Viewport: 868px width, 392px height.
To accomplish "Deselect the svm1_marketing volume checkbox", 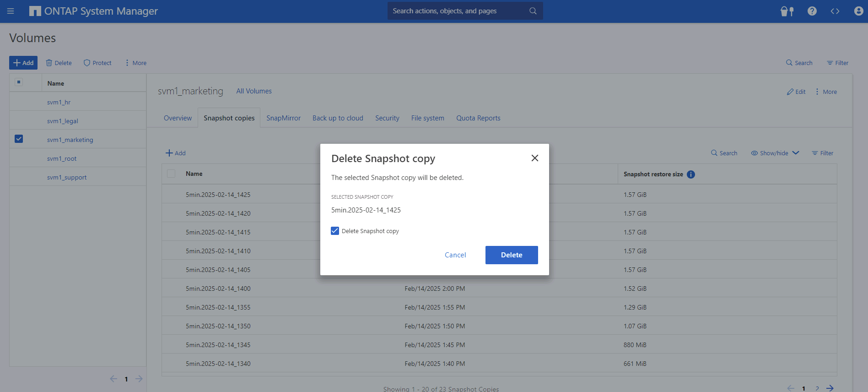I will click(19, 139).
